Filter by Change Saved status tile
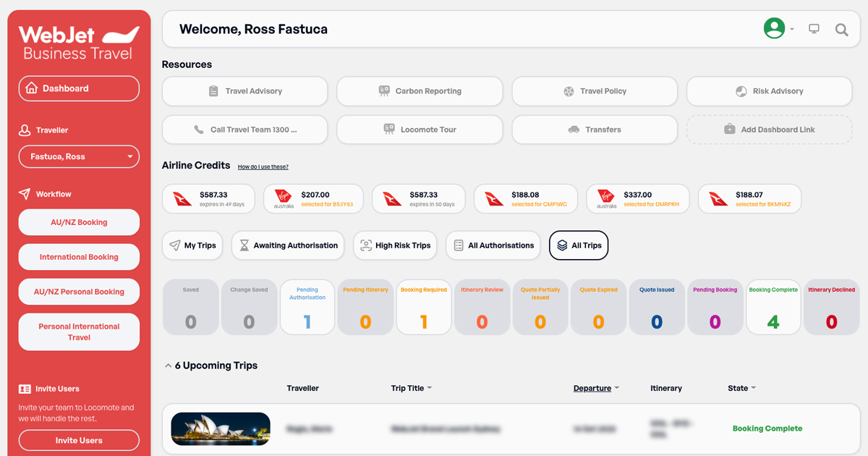This screenshot has width=868, height=456. tap(249, 308)
